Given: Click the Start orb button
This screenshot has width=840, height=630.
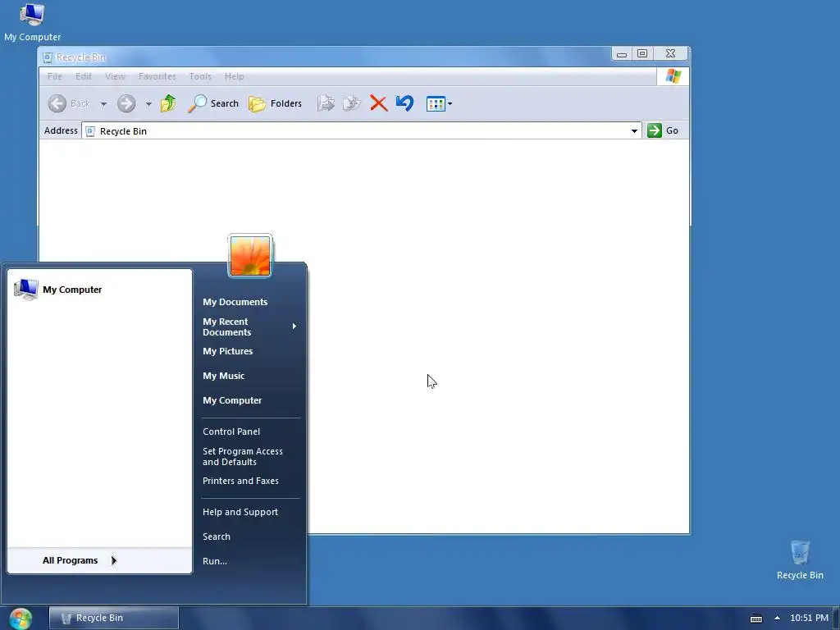Looking at the screenshot, I should click(21, 619).
